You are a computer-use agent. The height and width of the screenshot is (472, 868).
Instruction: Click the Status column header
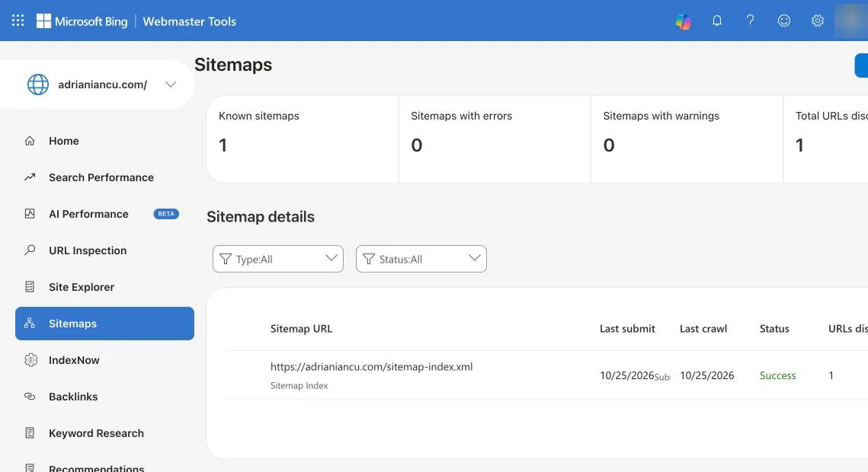point(774,329)
